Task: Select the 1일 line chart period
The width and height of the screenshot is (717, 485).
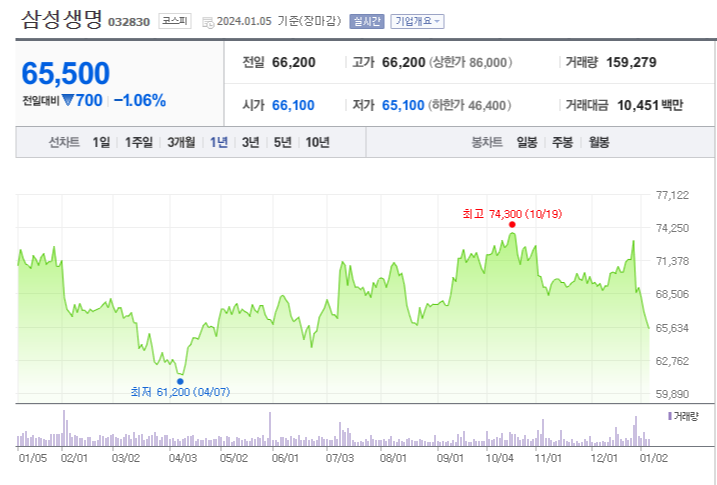Action: click(101, 142)
